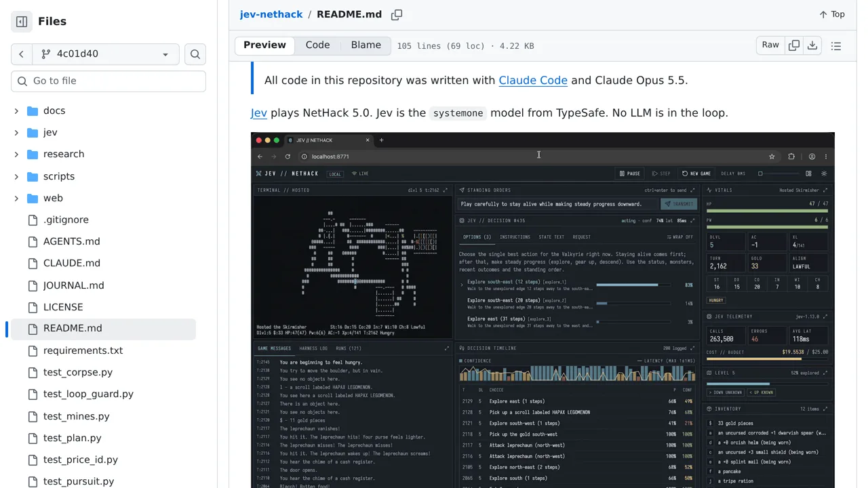
Task: Open the file search magnifier button
Action: tap(195, 54)
